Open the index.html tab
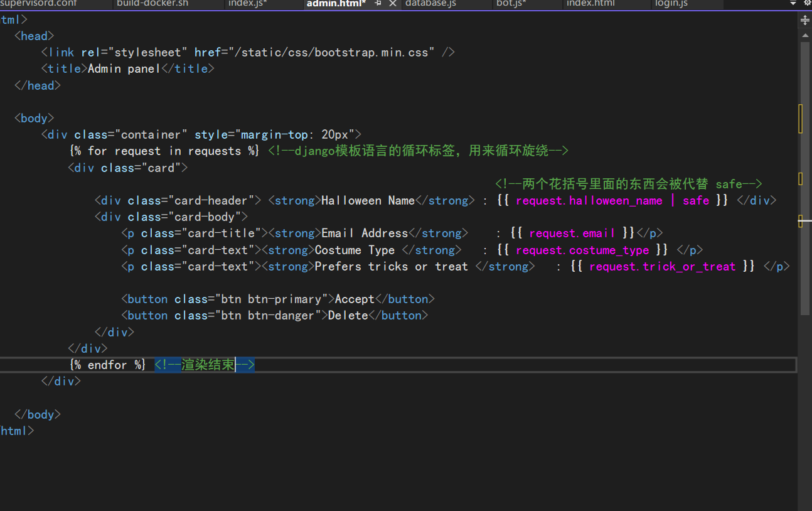 click(590, 4)
